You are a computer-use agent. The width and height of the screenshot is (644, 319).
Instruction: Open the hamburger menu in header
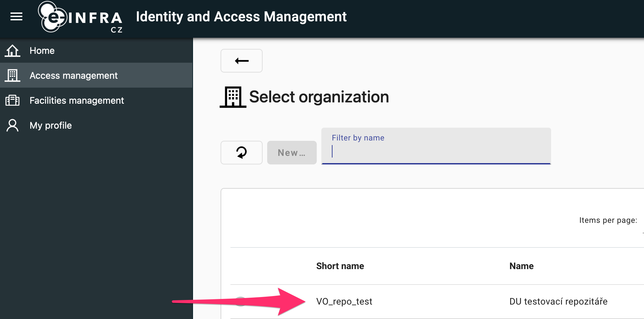pos(16,16)
